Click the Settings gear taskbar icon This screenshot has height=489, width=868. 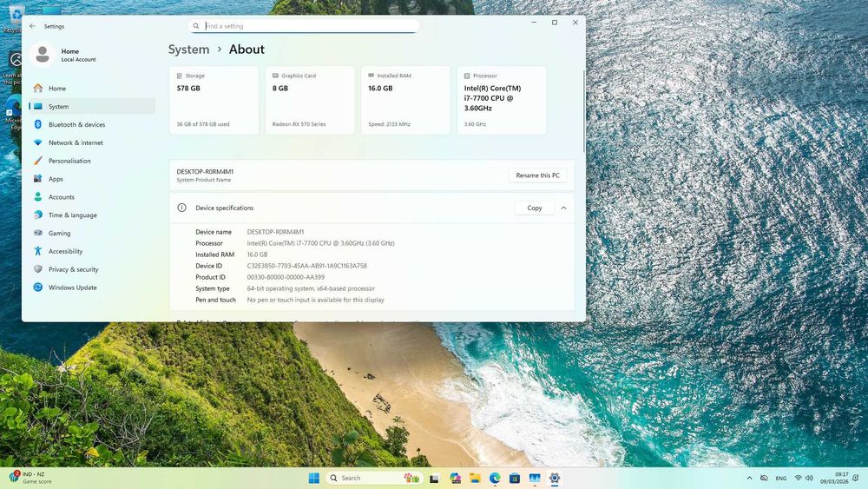coord(555,478)
